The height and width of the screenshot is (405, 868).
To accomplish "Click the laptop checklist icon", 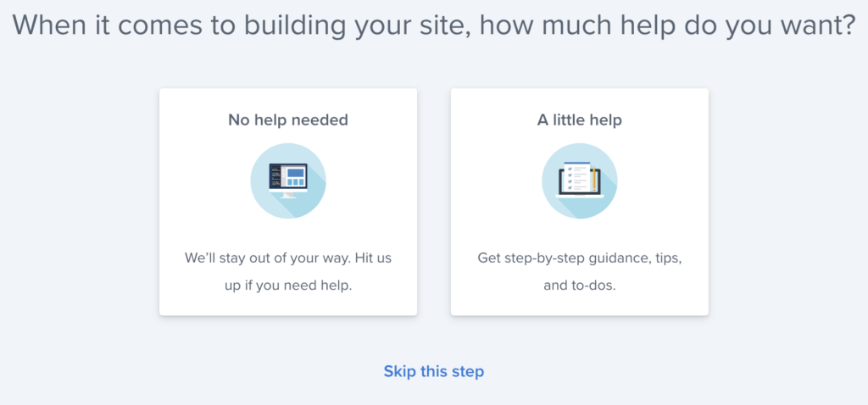I will pyautogui.click(x=579, y=179).
